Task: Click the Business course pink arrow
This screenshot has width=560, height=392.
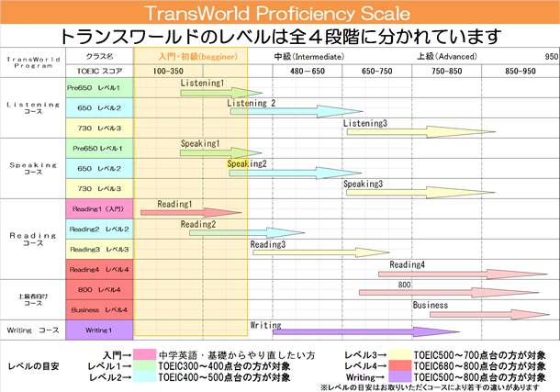Action: click(x=489, y=315)
